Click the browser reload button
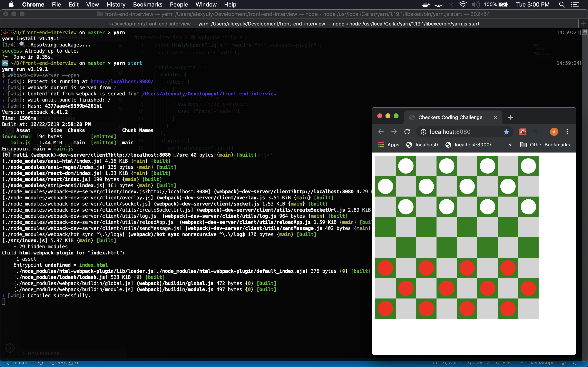The height and width of the screenshot is (367, 588). point(407,132)
